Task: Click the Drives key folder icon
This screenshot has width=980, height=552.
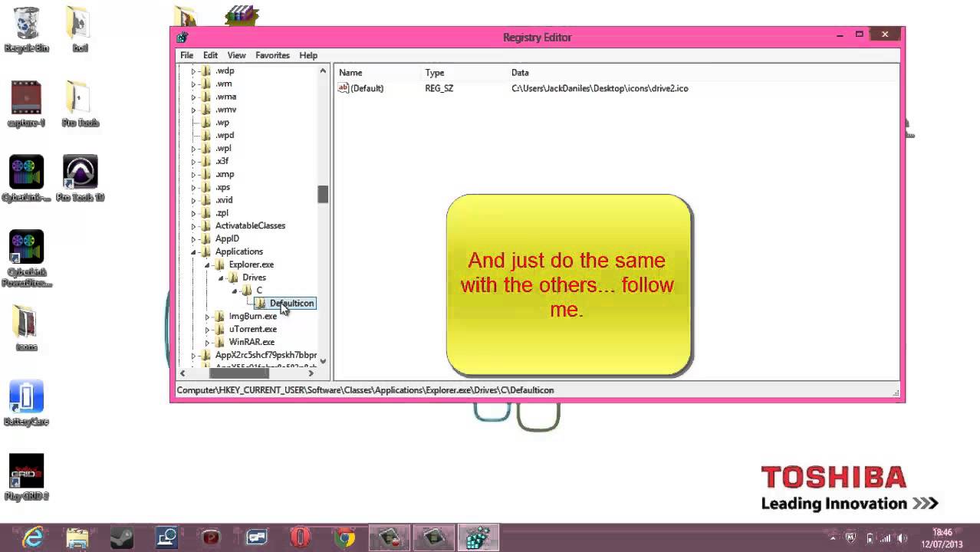Action: 233,278
